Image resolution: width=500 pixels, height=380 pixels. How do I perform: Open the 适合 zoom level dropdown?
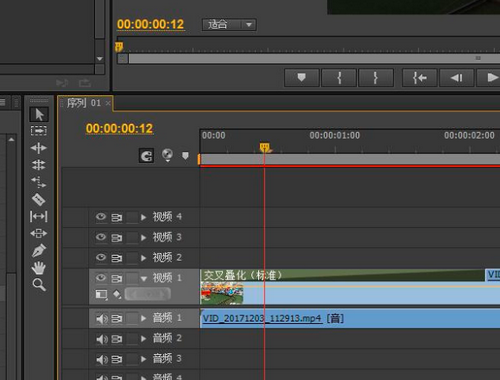pyautogui.click(x=229, y=25)
